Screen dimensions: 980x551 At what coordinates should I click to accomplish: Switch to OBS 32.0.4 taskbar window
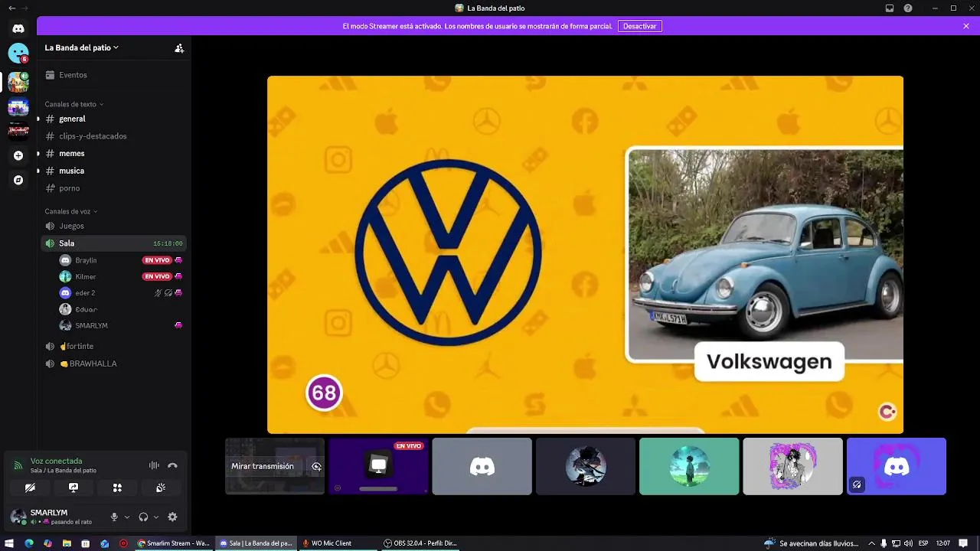click(x=420, y=543)
